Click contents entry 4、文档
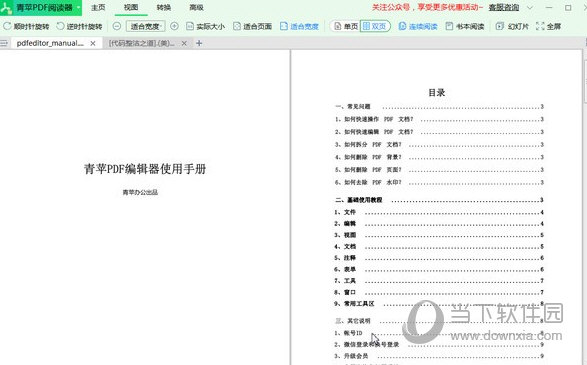Image resolution: width=587 pixels, height=365 pixels. click(439, 247)
